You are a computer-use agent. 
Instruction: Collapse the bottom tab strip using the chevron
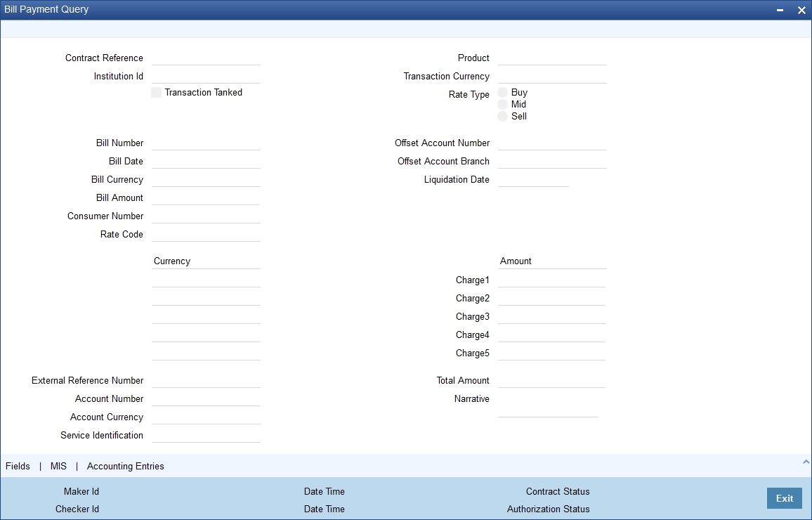pos(806,463)
